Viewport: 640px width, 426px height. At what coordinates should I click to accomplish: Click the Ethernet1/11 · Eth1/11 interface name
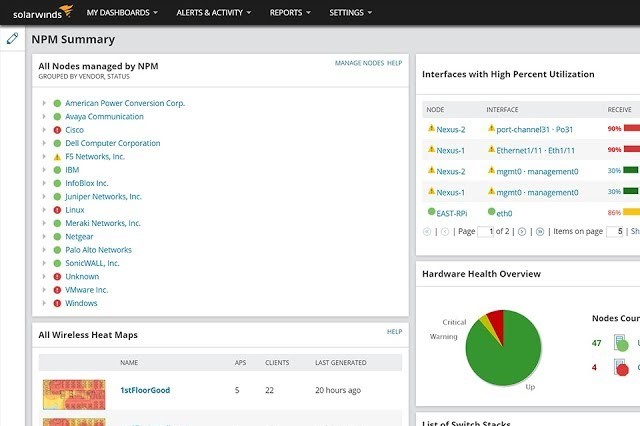coord(535,151)
